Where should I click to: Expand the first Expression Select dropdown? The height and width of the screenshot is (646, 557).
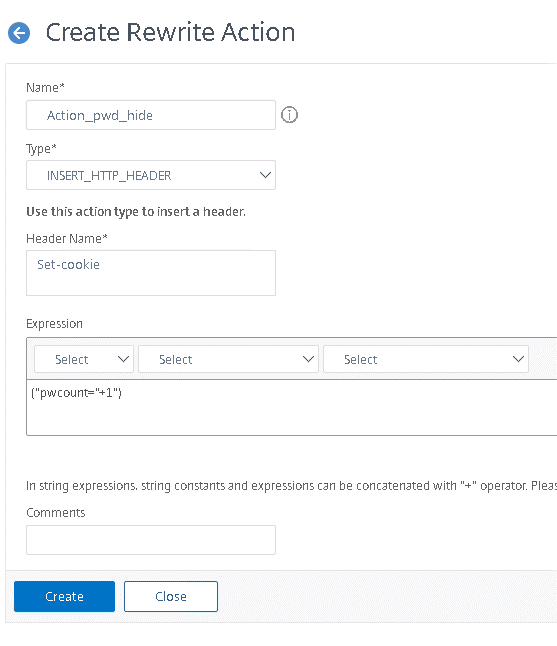point(84,359)
